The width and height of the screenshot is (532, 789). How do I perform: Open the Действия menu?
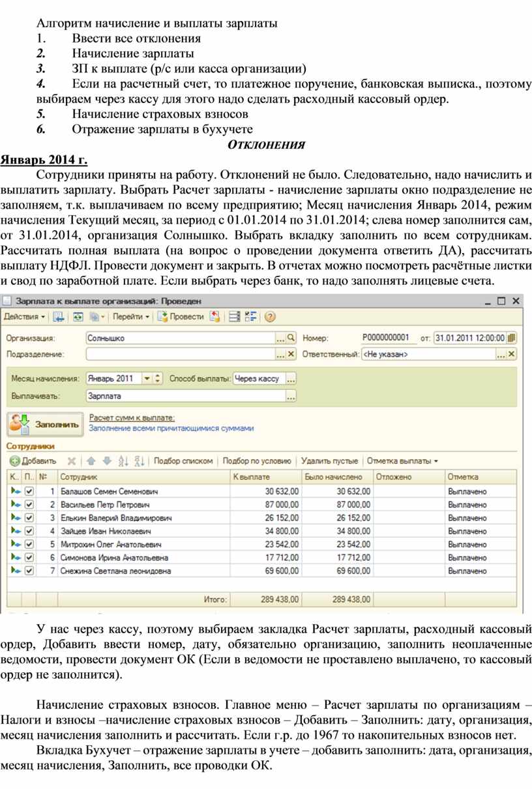coord(25,317)
